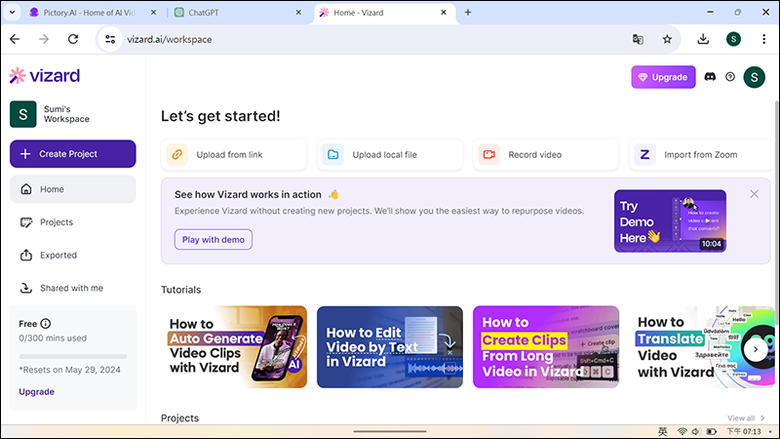
Task: Open the help question mark icon
Action: pyautogui.click(x=730, y=77)
